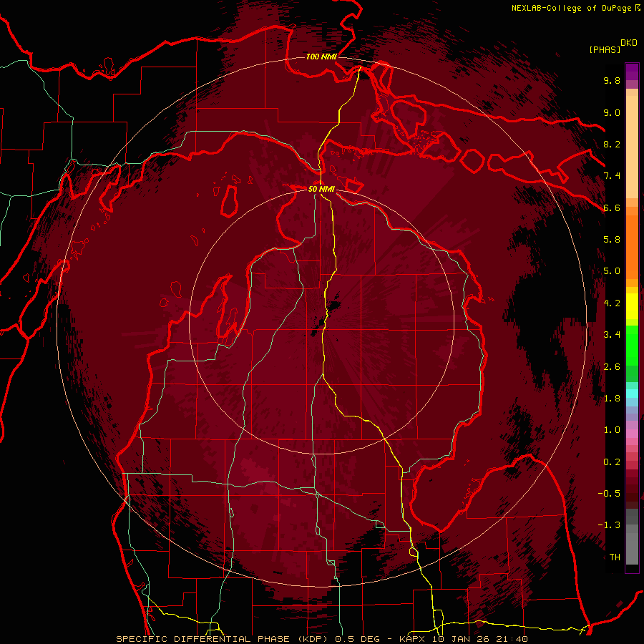Click the 1.0 legend value

pyautogui.click(x=612, y=430)
